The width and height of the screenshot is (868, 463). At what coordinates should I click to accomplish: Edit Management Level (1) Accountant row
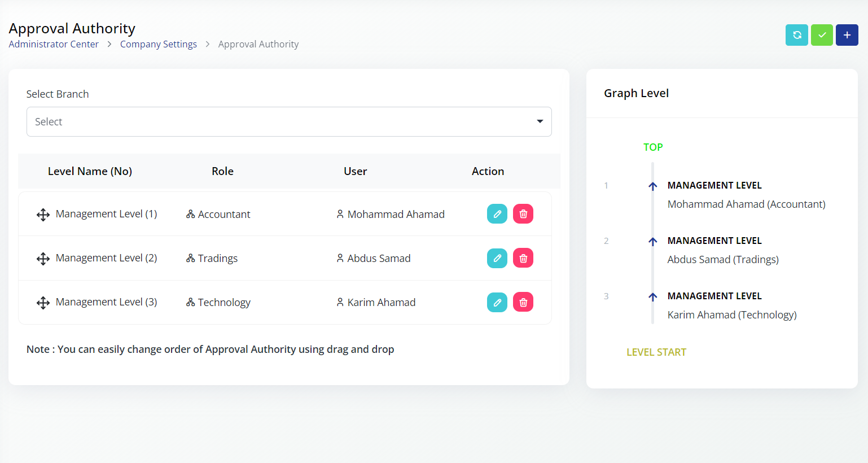click(497, 214)
